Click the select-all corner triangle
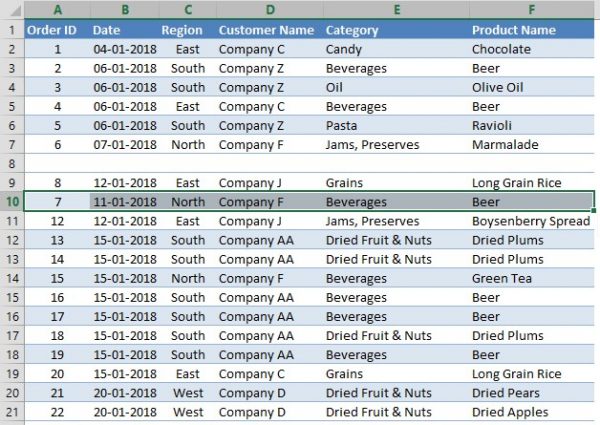Viewport: 600px width, 425px height. (x=15, y=11)
